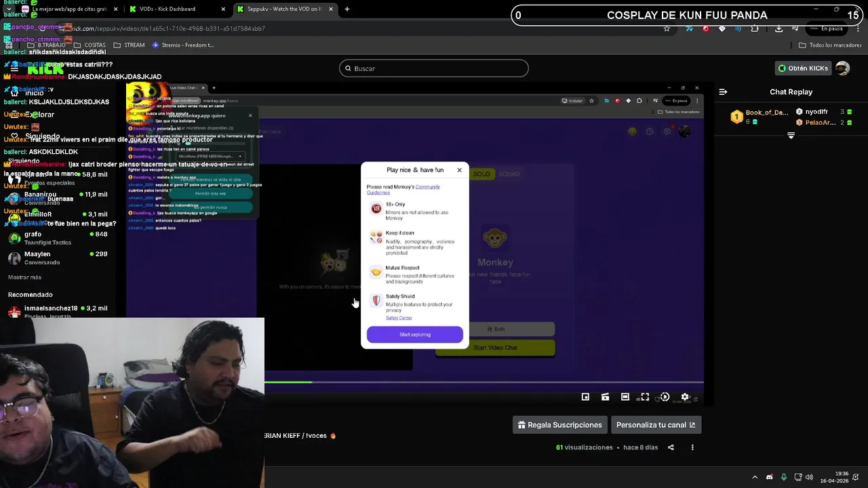Click the media control playlist icon in toolbar
This screenshot has height=488, width=868.
(x=795, y=28)
